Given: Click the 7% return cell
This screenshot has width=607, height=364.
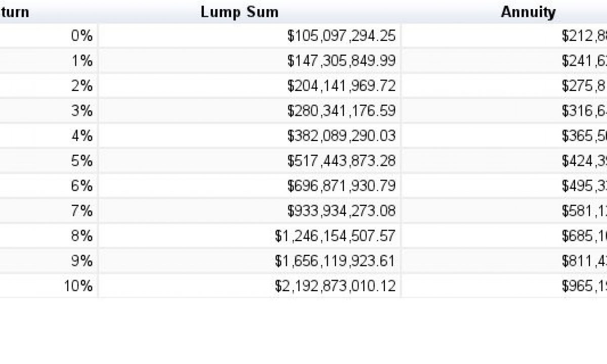Looking at the screenshot, I should click(x=81, y=211).
